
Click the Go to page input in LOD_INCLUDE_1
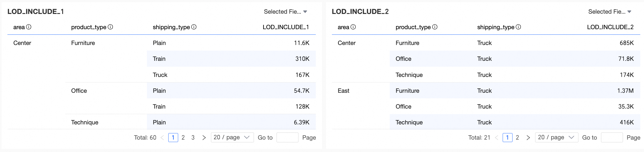(x=287, y=137)
